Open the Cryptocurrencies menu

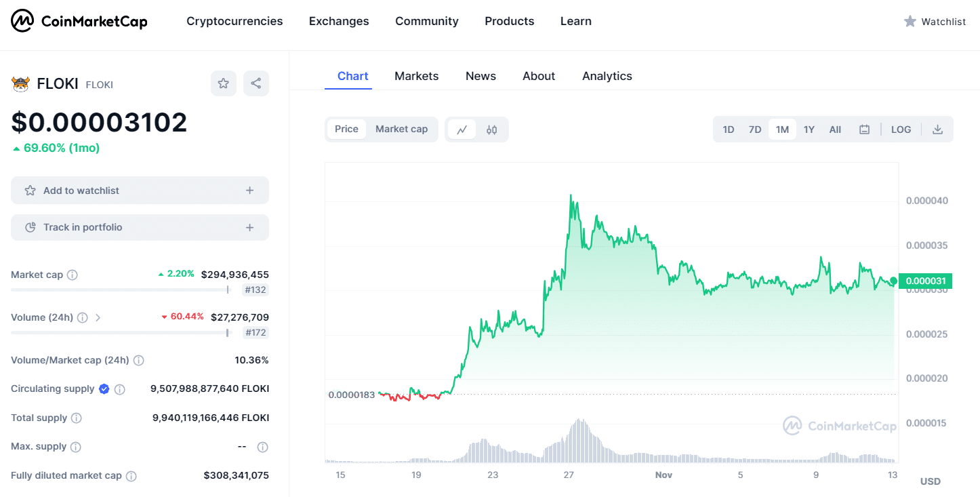coord(234,22)
